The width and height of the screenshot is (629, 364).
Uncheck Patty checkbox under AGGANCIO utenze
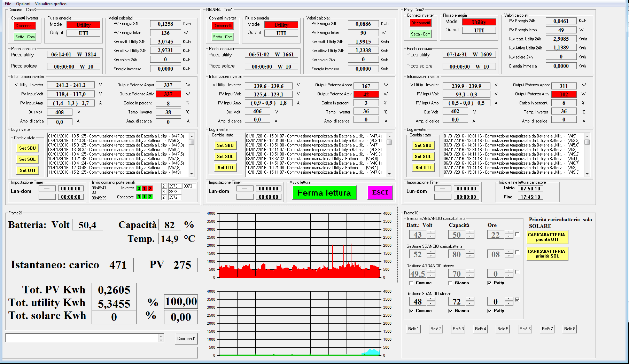489,283
